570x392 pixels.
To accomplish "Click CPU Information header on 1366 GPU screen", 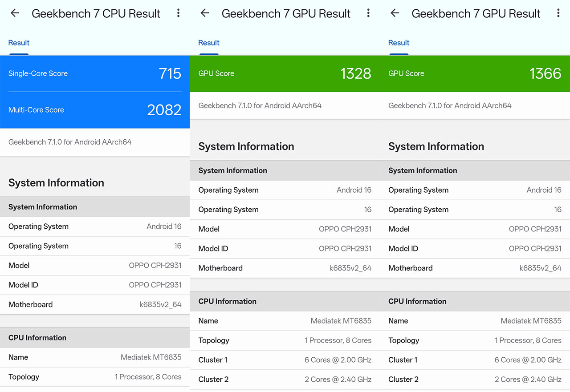I will pyautogui.click(x=475, y=301).
